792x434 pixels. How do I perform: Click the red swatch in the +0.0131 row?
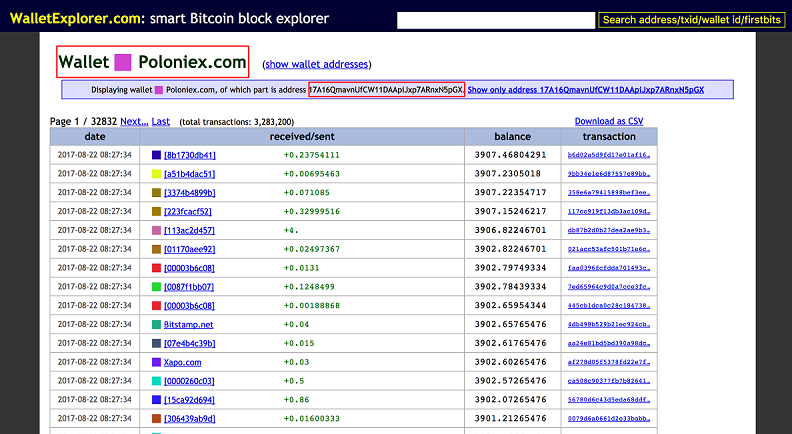point(157,268)
